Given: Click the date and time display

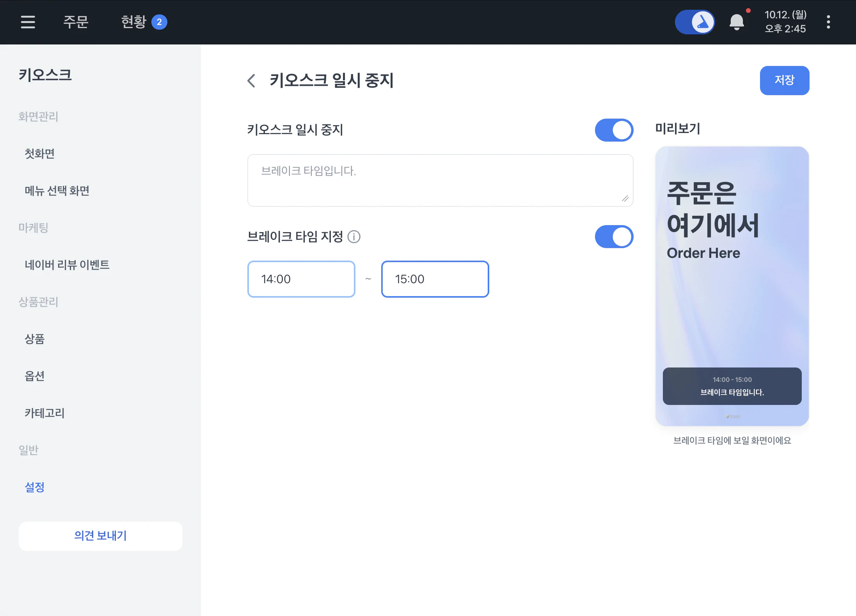Looking at the screenshot, I should 785,22.
